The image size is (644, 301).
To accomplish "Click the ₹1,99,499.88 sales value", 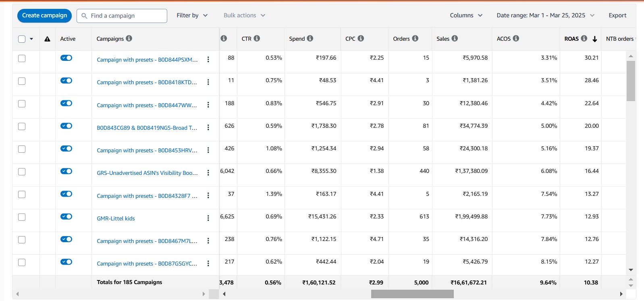I will click(471, 216).
